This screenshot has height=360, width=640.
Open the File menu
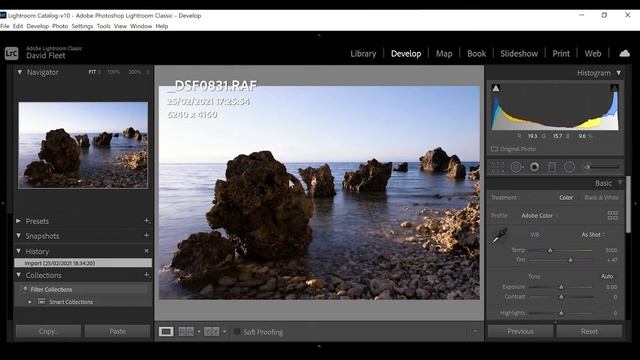pyautogui.click(x=5, y=26)
